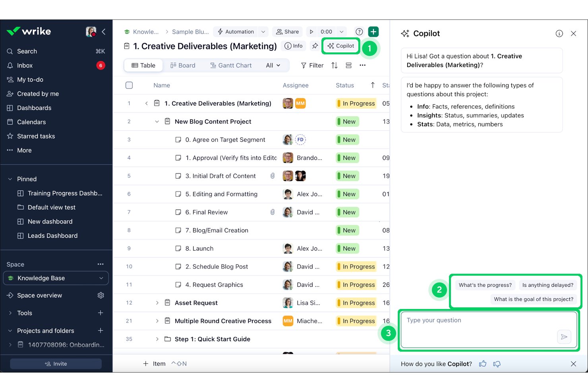Viewport: 588px width, 392px height.
Task: Give Copilot a thumbs up
Action: click(x=483, y=364)
